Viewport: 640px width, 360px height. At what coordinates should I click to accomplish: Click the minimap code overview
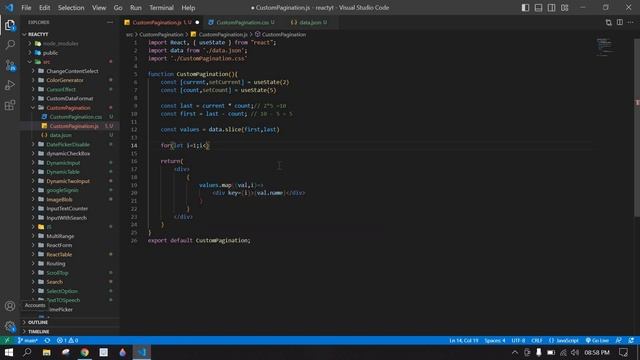coord(605,47)
